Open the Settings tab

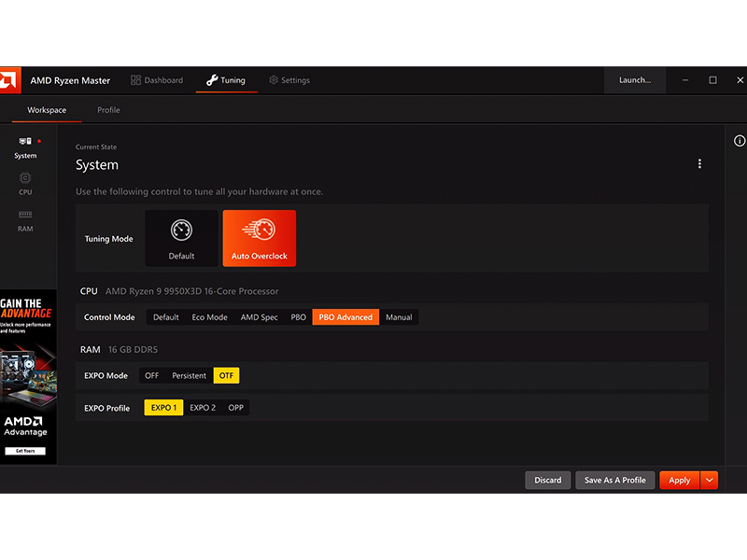point(289,80)
